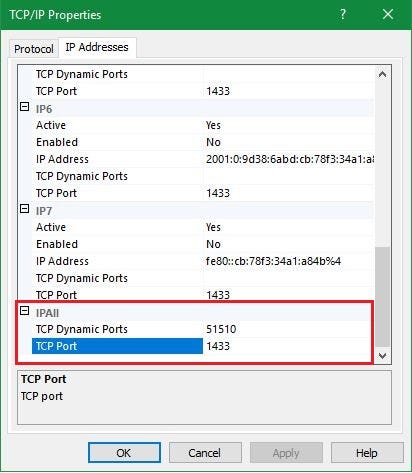The height and width of the screenshot is (473, 412).
Task: Click the IP6 Active value Yes
Action: [213, 125]
